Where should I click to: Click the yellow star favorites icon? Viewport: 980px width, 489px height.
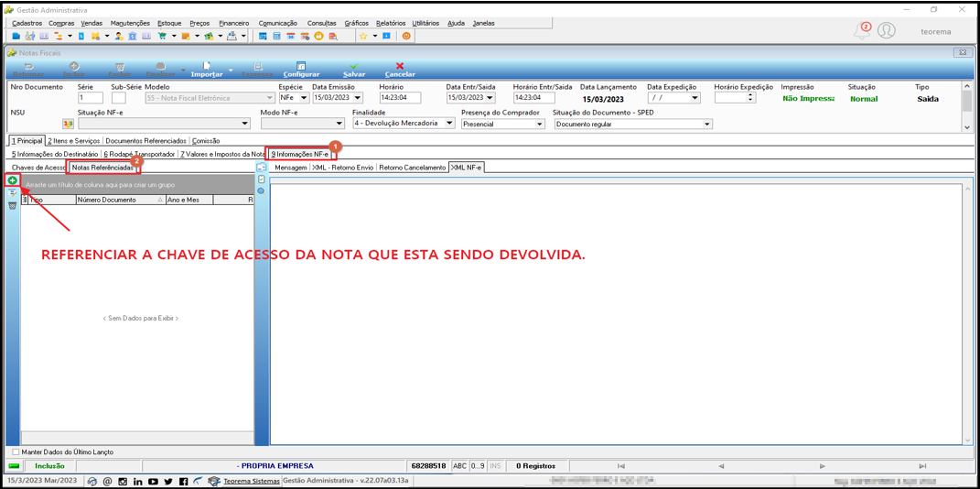tap(363, 37)
